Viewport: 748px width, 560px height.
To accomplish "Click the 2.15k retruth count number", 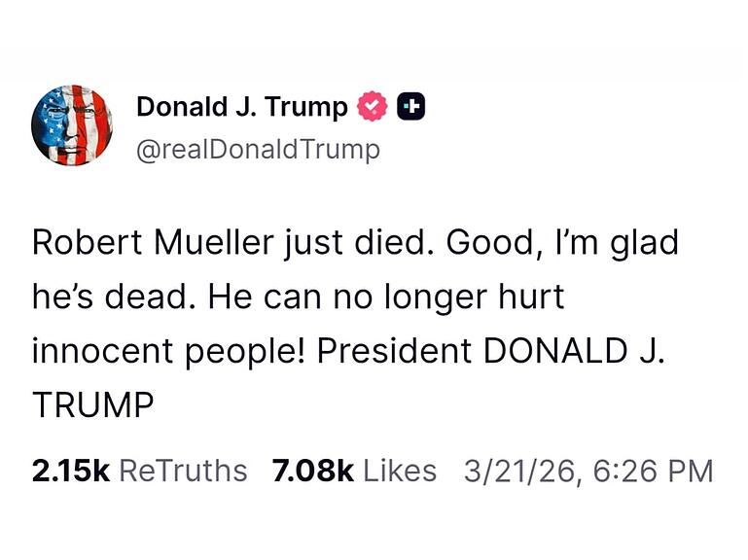I will [70, 471].
